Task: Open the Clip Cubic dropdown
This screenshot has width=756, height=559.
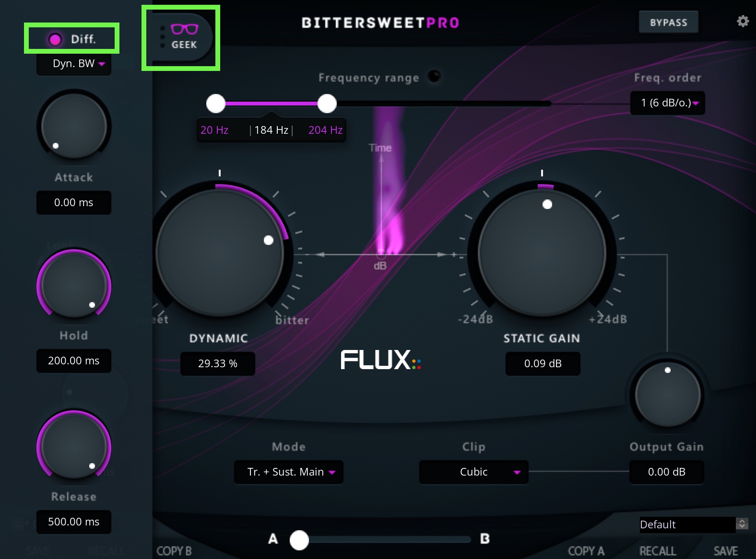Action: (x=474, y=472)
